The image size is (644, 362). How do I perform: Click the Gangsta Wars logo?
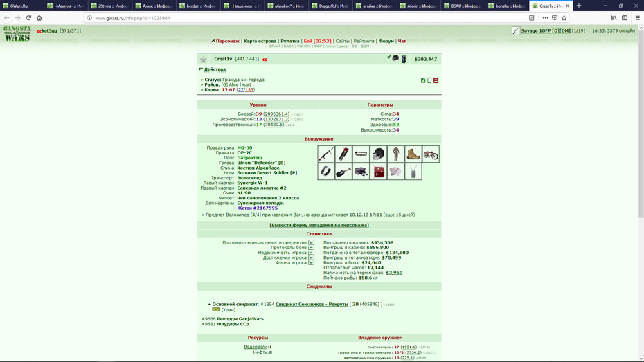pyautogui.click(x=17, y=34)
